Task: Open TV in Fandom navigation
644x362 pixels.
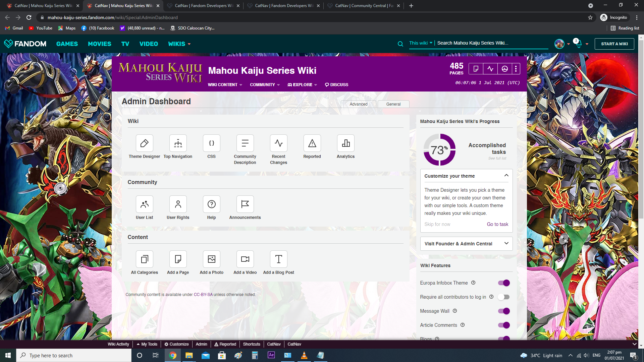Action: 125,44
